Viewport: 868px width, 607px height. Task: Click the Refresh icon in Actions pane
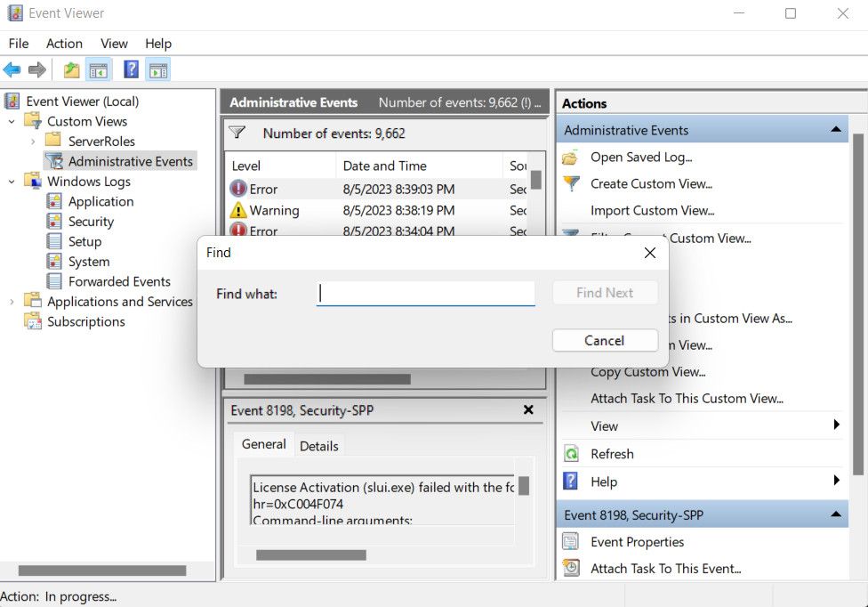[571, 454]
